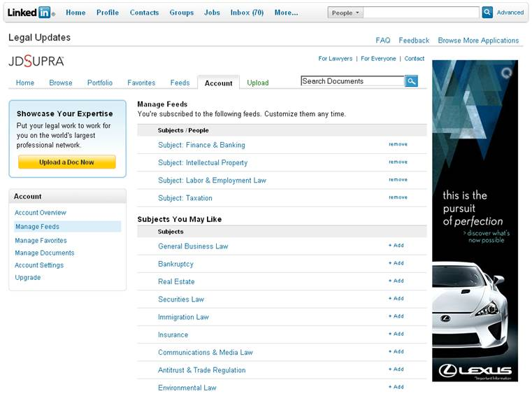
Task: Click the Search Documents magnifier icon
Action: click(x=411, y=81)
